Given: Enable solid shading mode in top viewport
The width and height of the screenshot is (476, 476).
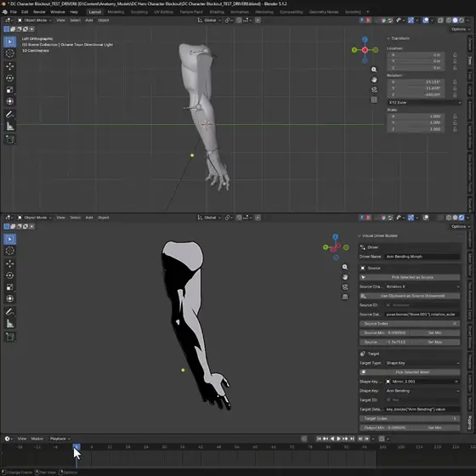Looking at the screenshot, I should [x=455, y=20].
